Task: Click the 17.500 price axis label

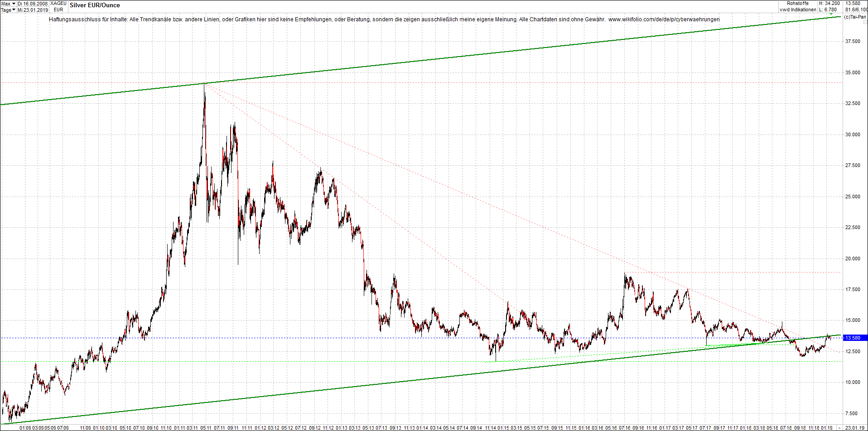Action: 853,290
